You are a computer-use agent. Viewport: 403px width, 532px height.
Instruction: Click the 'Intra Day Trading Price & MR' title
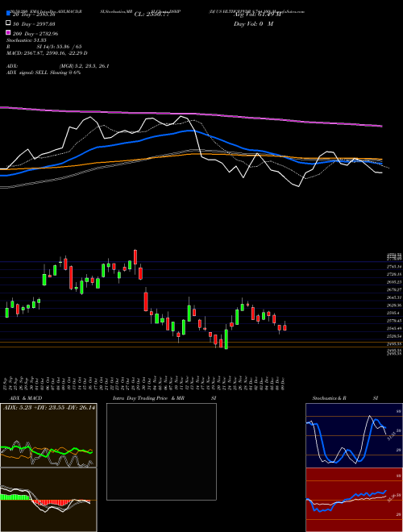coord(148,398)
